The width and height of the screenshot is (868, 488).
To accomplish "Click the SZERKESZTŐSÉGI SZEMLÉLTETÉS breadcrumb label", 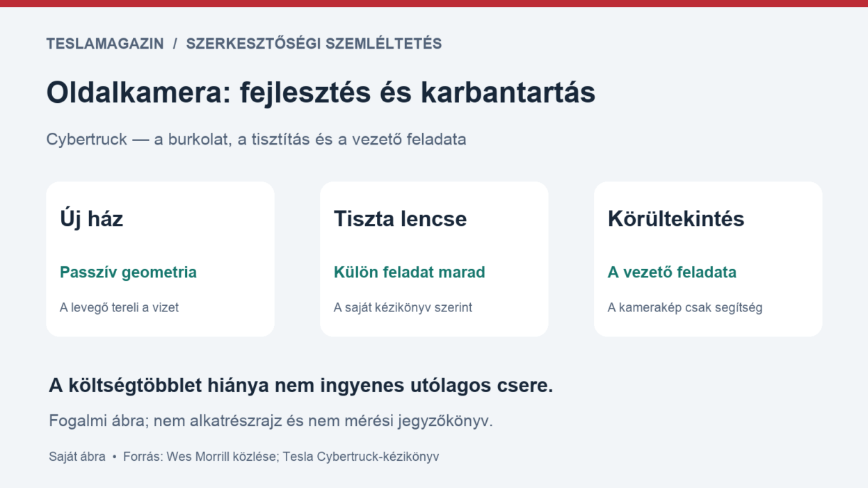I will [x=314, y=44].
